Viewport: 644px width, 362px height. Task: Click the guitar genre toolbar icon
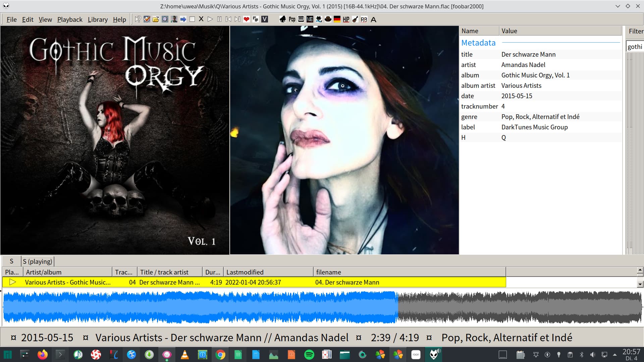tap(355, 19)
